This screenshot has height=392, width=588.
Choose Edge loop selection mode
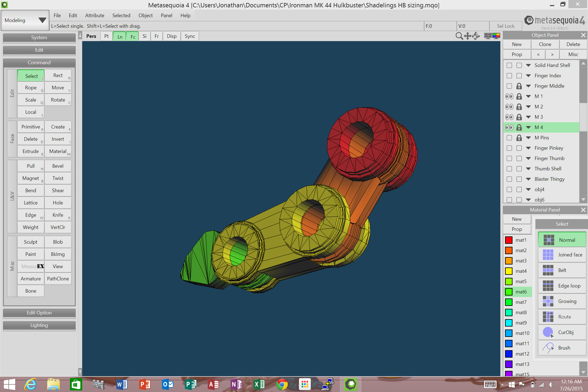coord(562,286)
